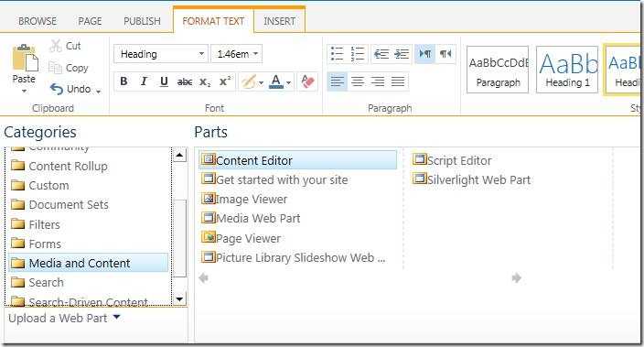
Task: Center align the paragraph
Action: tap(358, 81)
